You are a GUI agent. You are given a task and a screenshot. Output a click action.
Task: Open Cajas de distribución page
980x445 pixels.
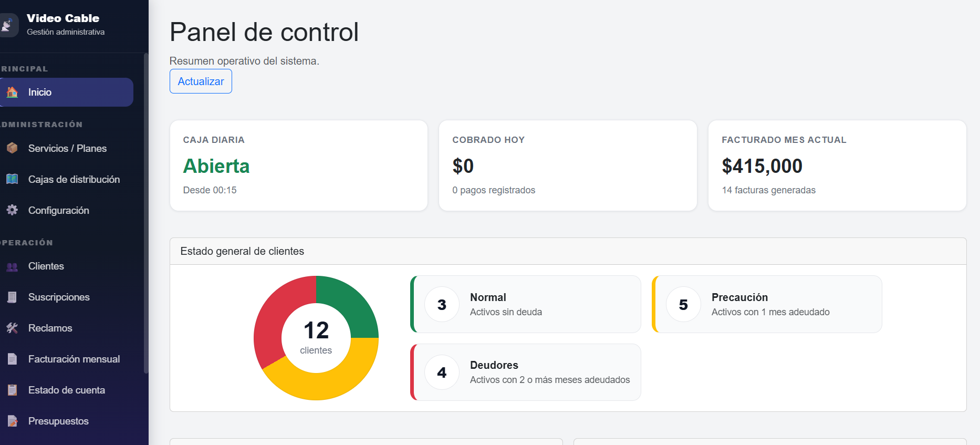pyautogui.click(x=66, y=179)
